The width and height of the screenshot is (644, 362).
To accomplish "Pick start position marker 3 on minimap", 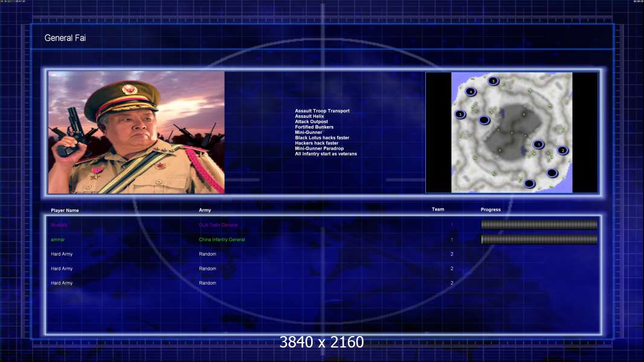I will (460, 115).
